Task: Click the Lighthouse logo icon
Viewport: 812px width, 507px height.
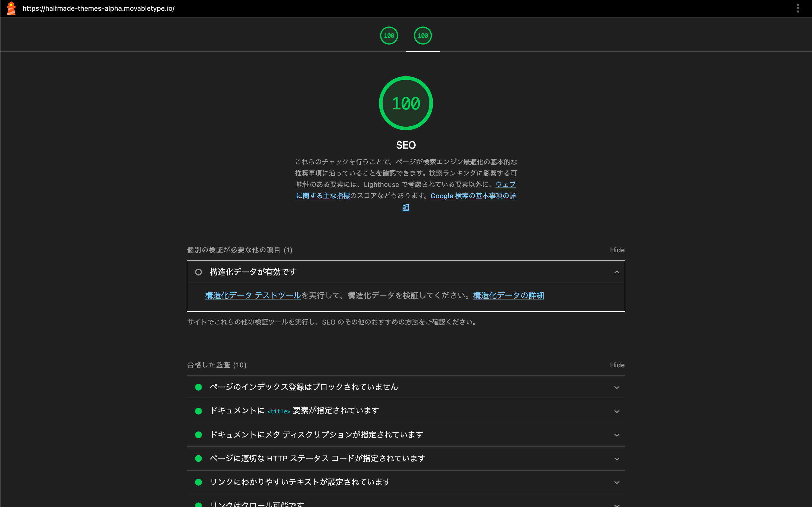Action: (11, 8)
